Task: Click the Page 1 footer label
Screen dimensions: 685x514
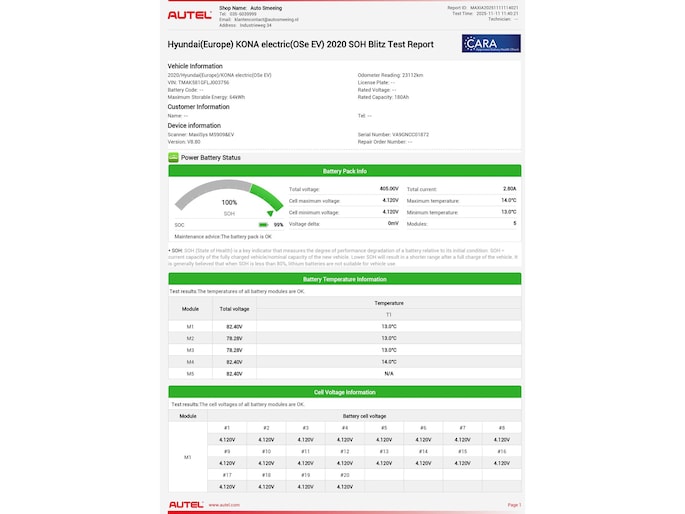Action: [514, 505]
